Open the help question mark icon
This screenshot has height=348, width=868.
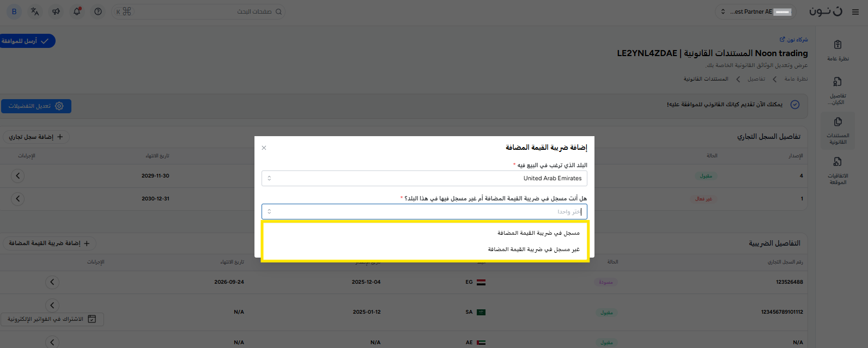[x=98, y=11]
